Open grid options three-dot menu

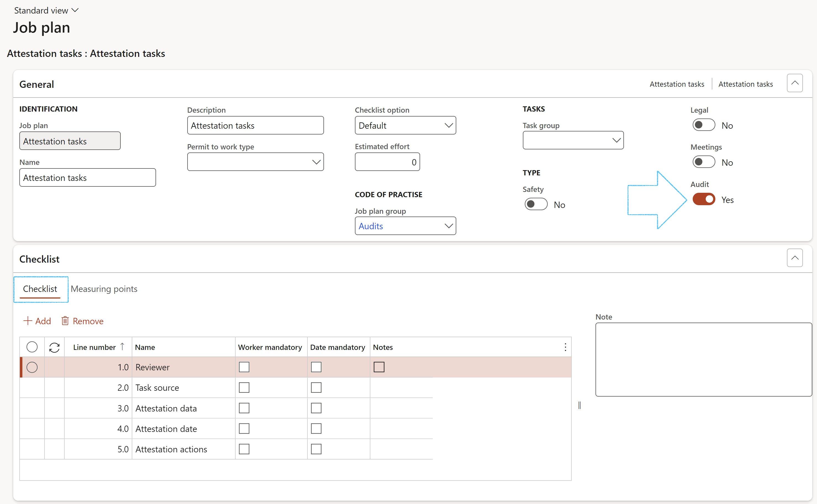coord(565,347)
